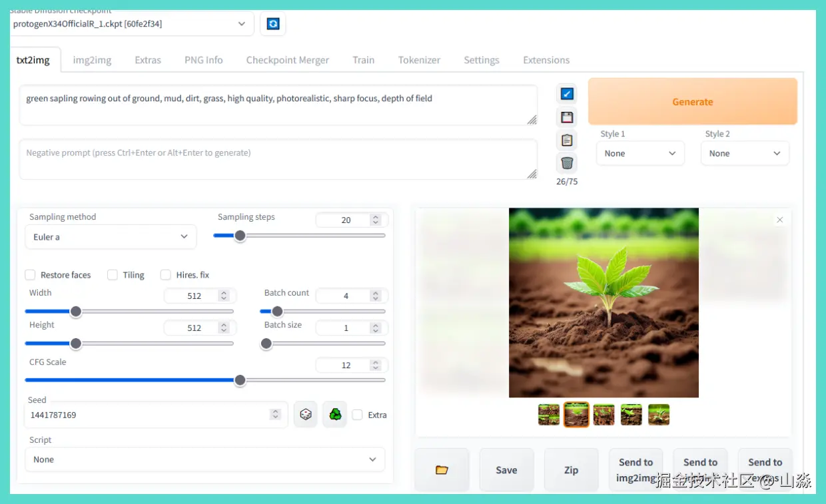Click the blue read-prompt arrow icon
The width and height of the screenshot is (826, 504).
point(567,94)
